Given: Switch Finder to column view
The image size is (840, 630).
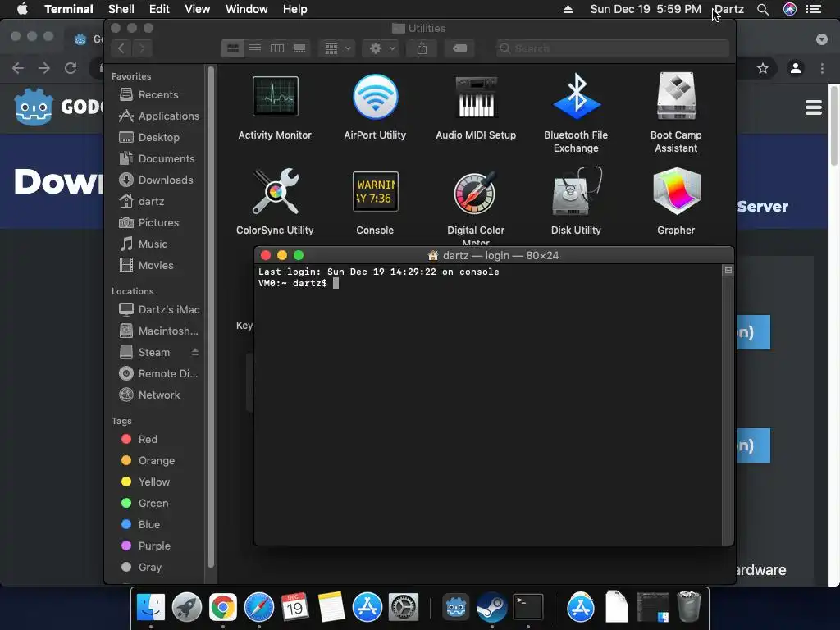Looking at the screenshot, I should [x=277, y=48].
